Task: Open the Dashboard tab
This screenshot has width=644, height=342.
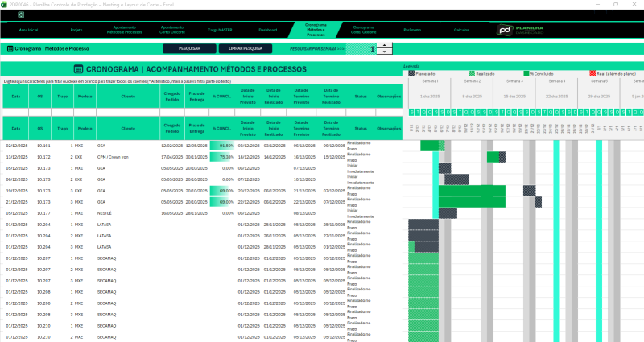Action: [x=268, y=30]
